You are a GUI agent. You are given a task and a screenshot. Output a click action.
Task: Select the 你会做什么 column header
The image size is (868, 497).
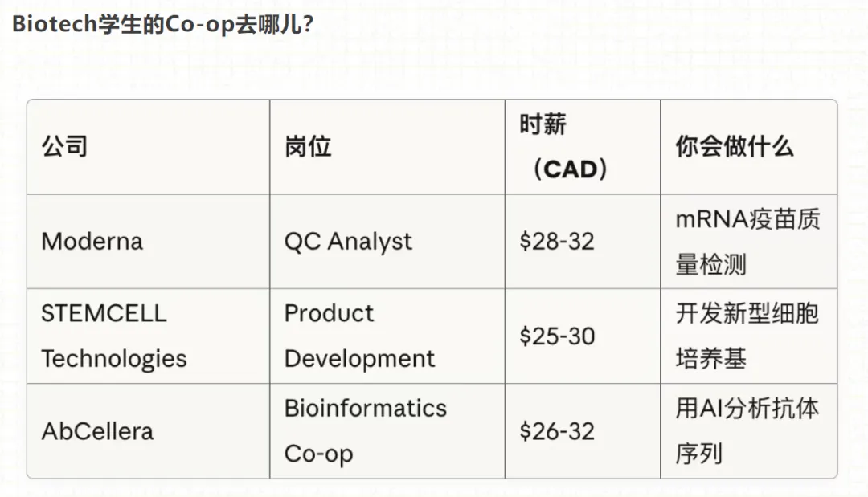coord(735,147)
